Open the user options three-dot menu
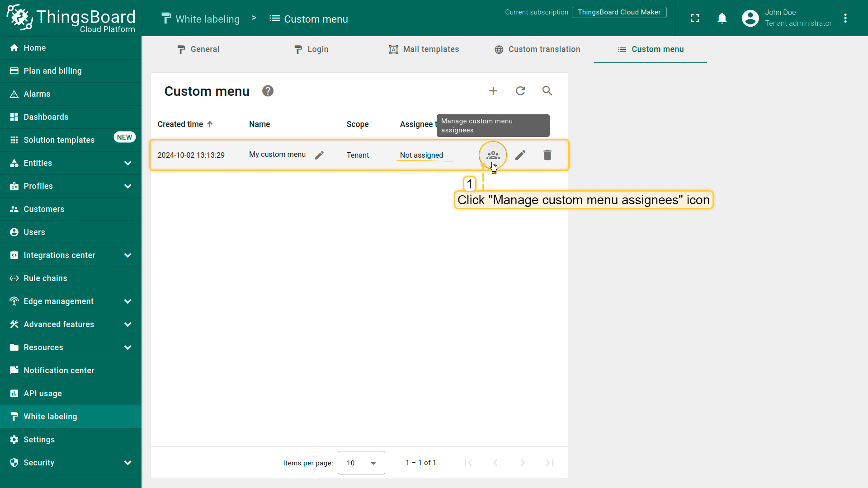 tap(845, 18)
